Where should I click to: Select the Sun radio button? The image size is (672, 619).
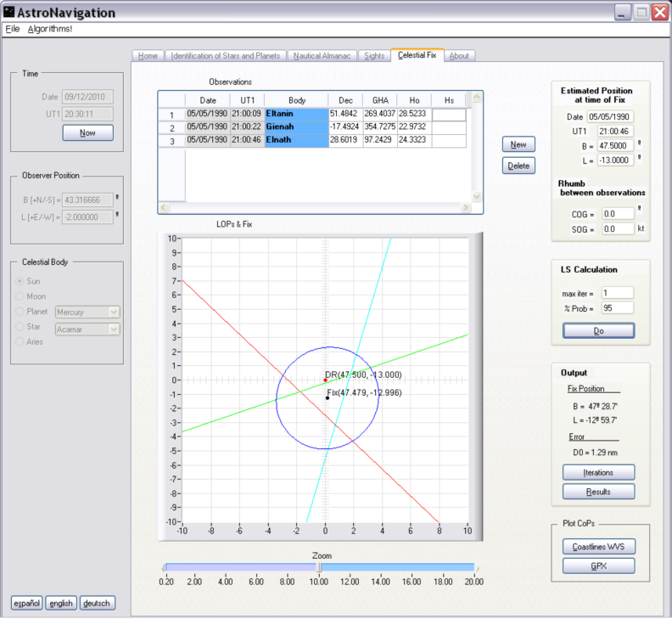(21, 281)
